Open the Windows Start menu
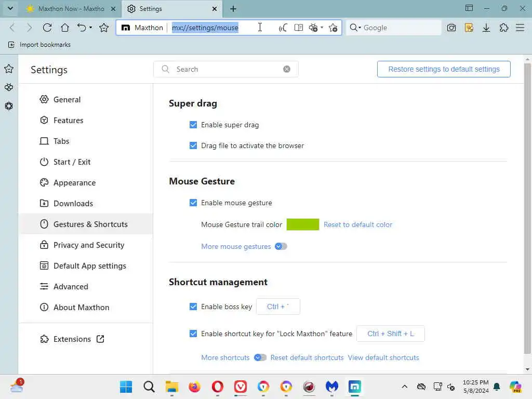Image resolution: width=532 pixels, height=399 pixels. 126,387
